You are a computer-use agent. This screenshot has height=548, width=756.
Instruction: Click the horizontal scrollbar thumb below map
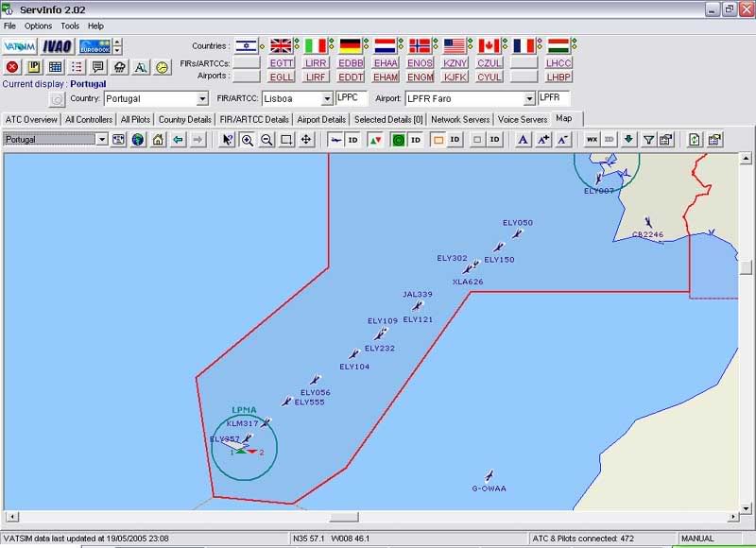(344, 517)
